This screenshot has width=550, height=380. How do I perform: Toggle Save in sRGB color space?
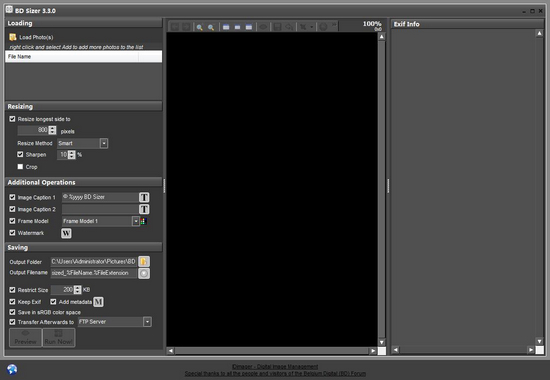point(12,312)
